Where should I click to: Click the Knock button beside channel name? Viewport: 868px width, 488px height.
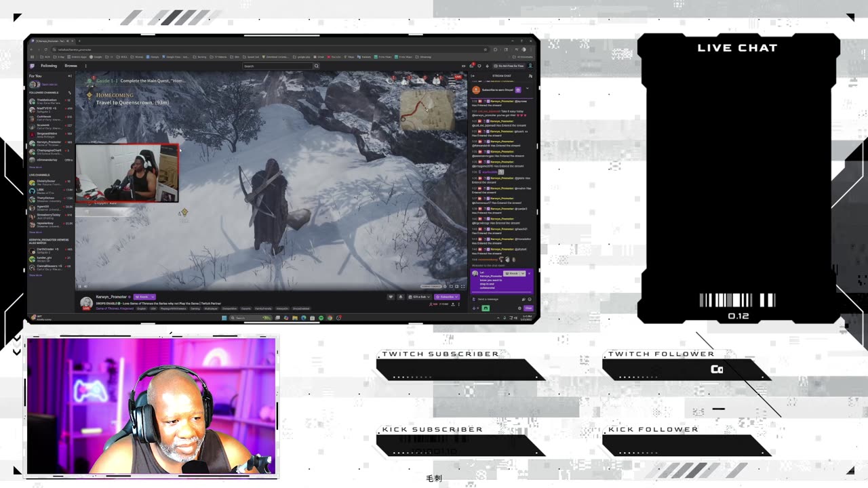click(142, 297)
